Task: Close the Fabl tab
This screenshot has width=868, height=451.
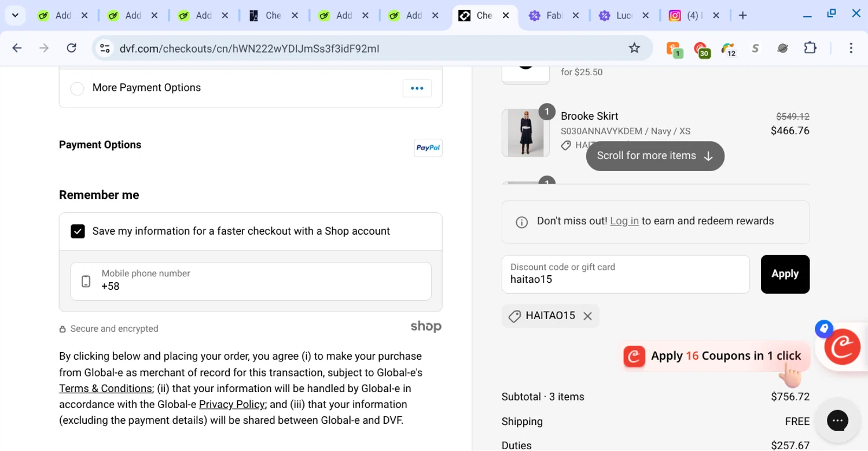Action: (x=575, y=16)
